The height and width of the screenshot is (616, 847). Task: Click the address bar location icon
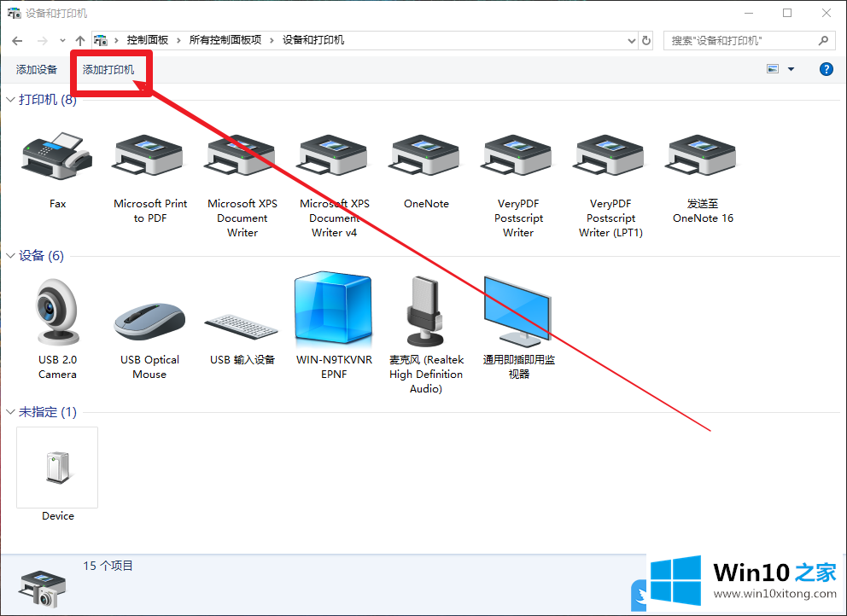click(x=101, y=40)
